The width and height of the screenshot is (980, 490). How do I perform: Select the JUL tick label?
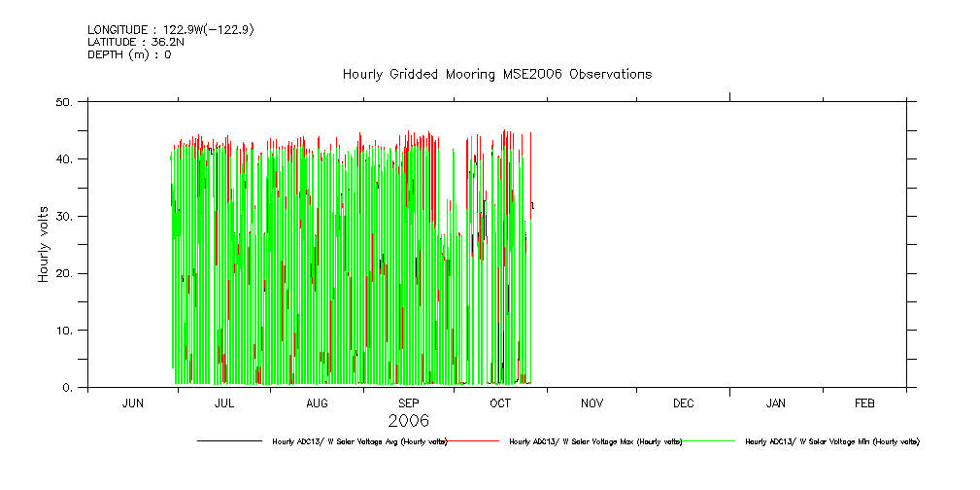click(223, 402)
